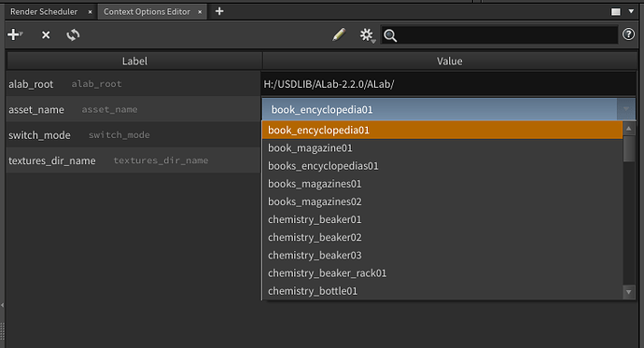Refresh context options with the reload icon
Screen dimensions: 644x348
(73, 35)
